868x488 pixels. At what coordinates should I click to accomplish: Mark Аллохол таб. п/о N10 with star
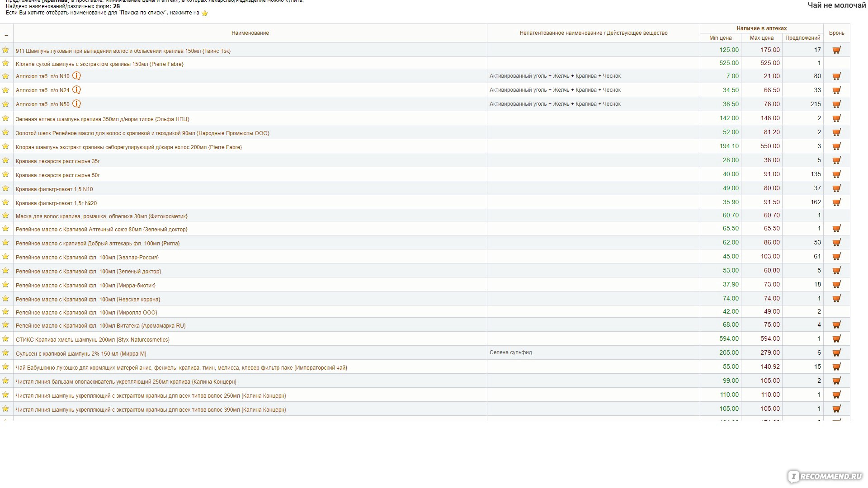(x=5, y=76)
